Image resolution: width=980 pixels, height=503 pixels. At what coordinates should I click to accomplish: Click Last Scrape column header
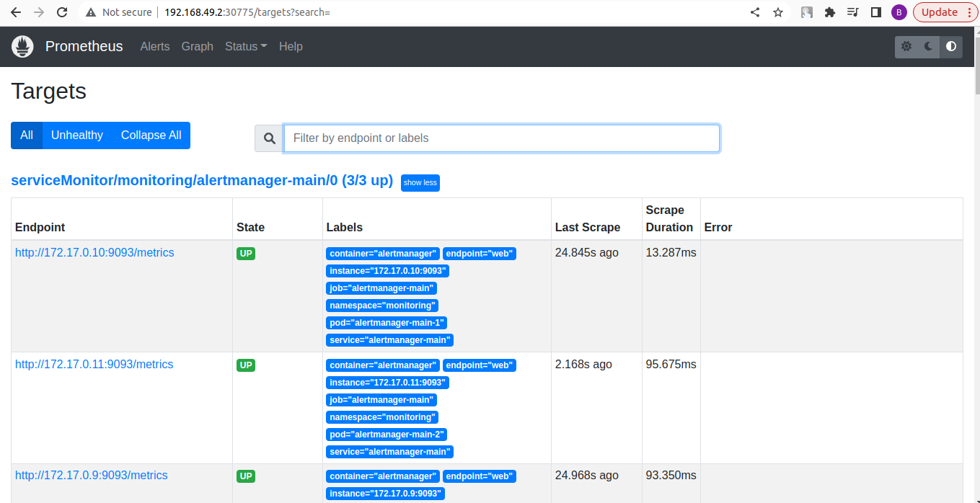[588, 228]
